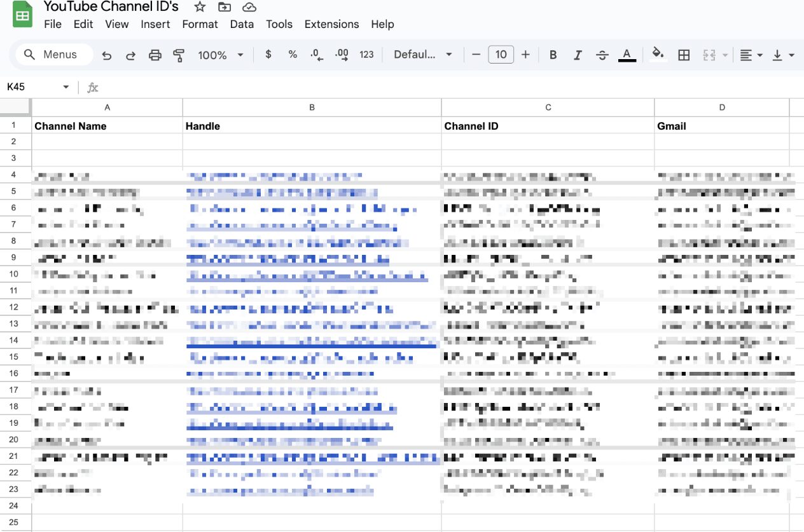Select the paint format roller icon
The image size is (804, 532).
point(179,55)
